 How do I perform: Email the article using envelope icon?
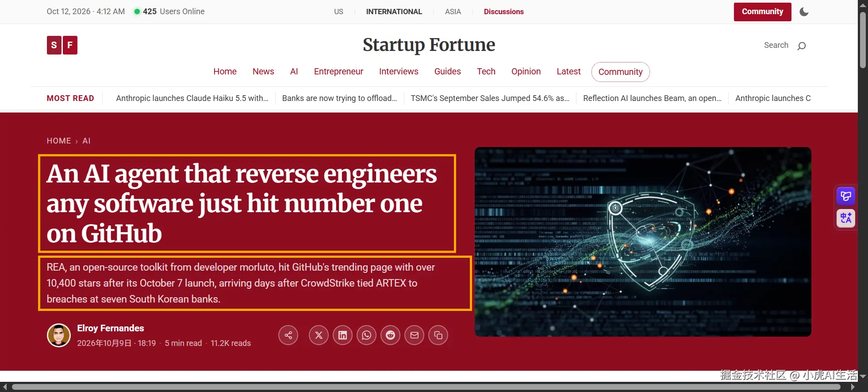tap(414, 335)
